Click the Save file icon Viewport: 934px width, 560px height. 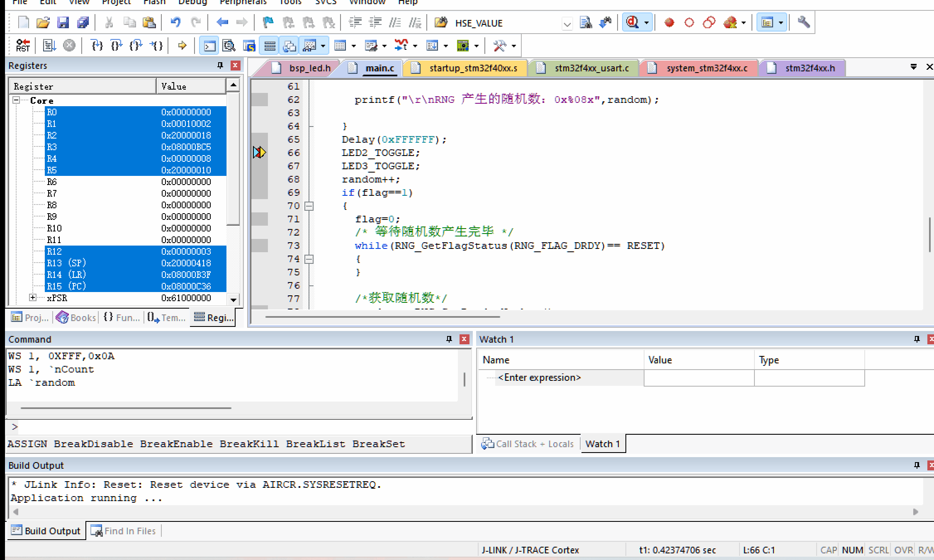(63, 22)
